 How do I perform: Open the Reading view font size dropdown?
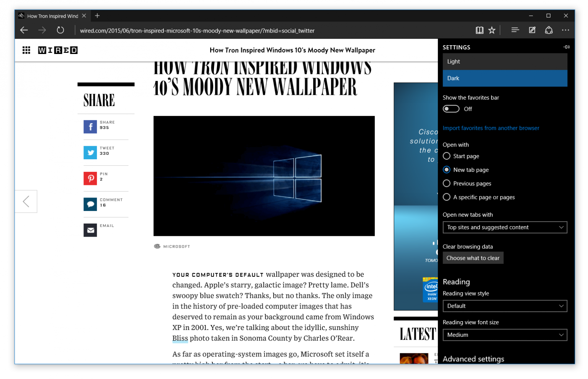(x=505, y=335)
